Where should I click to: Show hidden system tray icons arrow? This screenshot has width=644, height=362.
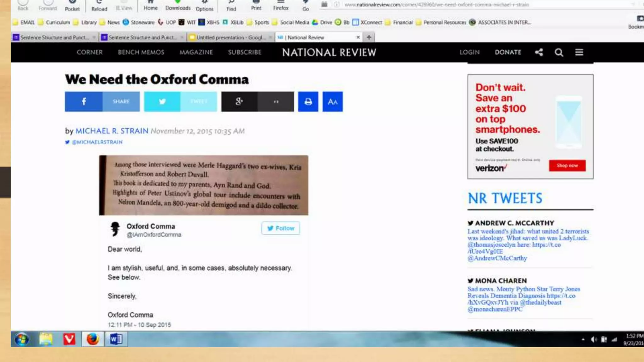583,339
